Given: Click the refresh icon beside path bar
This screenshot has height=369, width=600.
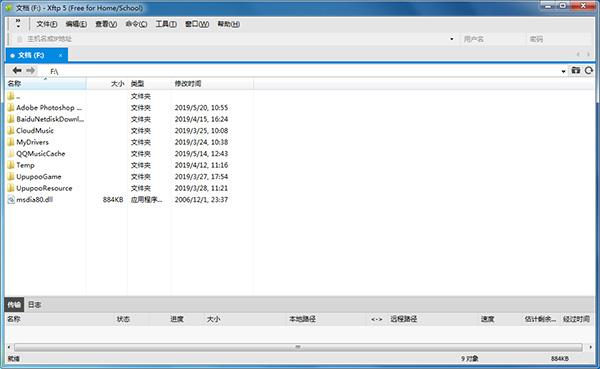Looking at the screenshot, I should pyautogui.click(x=589, y=70).
